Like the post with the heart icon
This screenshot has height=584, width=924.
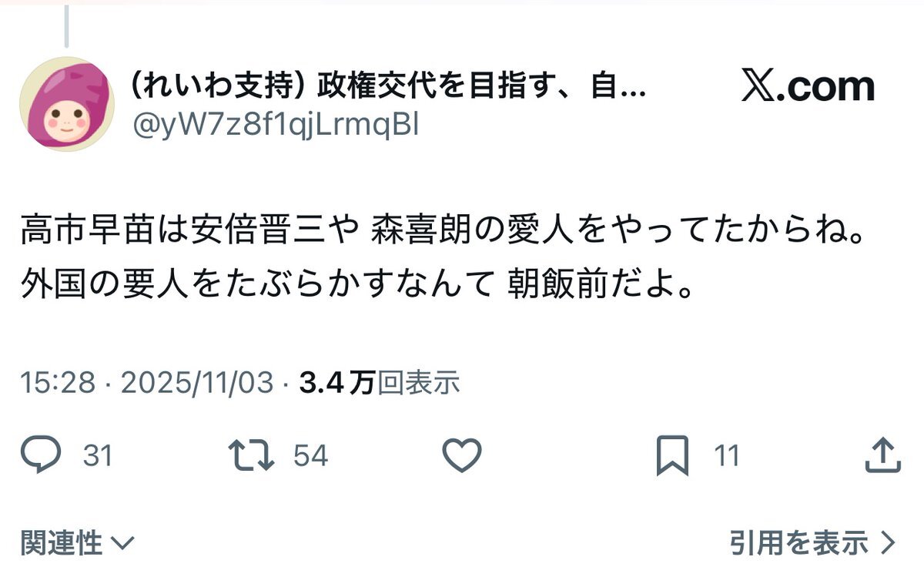463,455
